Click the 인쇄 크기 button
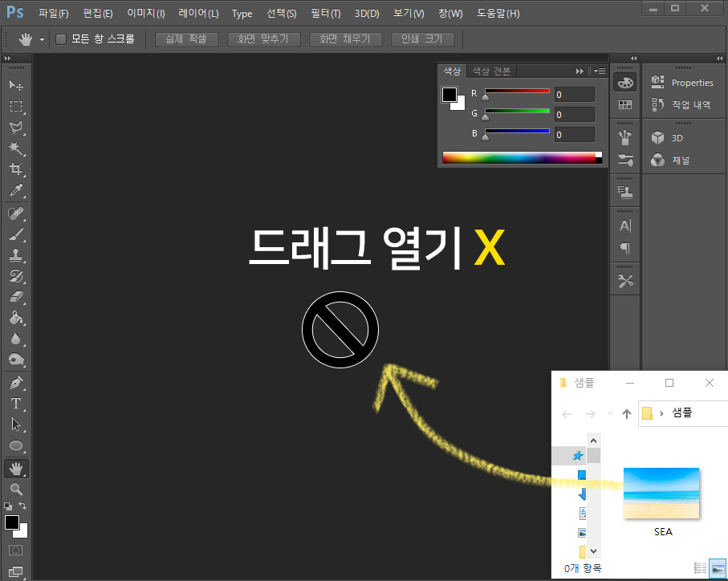Image resolution: width=728 pixels, height=581 pixels. [422, 39]
